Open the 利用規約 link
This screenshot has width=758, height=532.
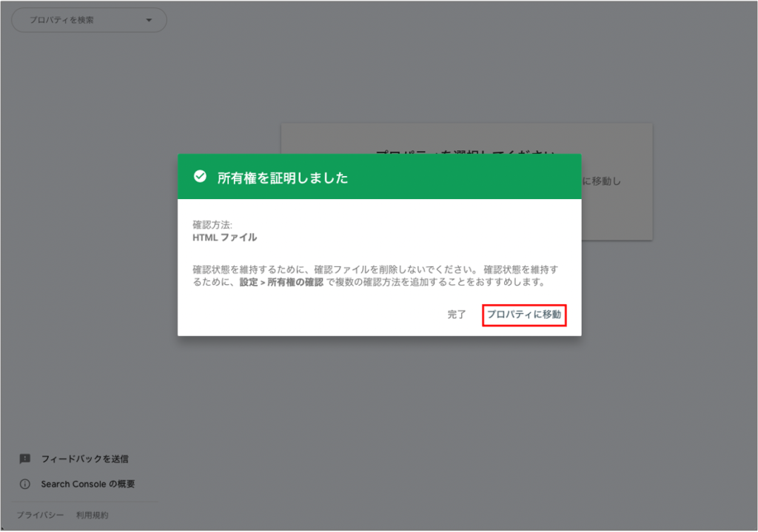click(92, 515)
